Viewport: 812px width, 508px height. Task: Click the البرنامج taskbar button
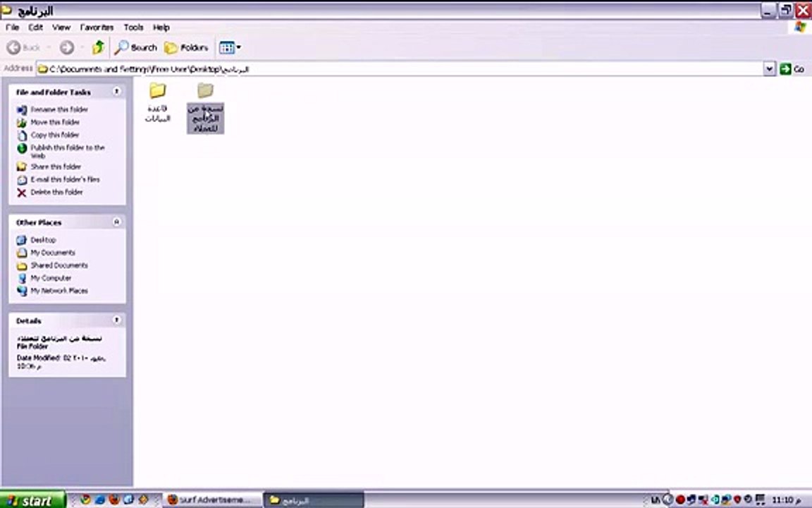coord(314,500)
